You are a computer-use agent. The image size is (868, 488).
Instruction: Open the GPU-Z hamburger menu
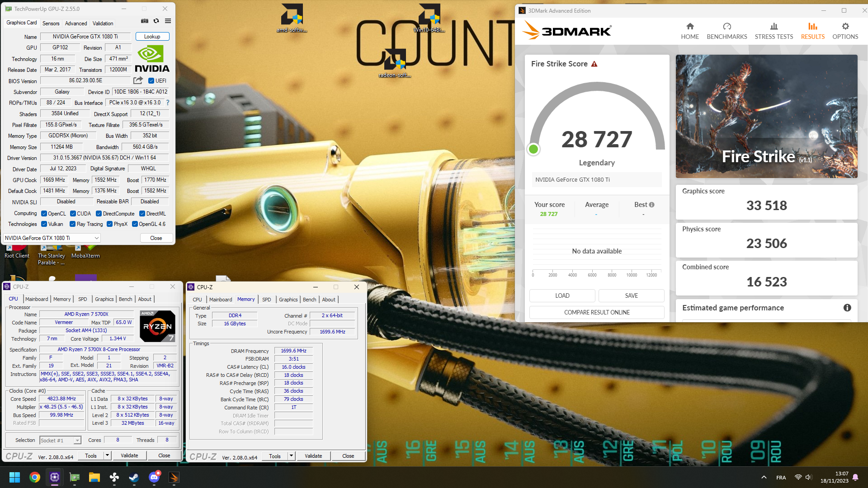(x=168, y=21)
